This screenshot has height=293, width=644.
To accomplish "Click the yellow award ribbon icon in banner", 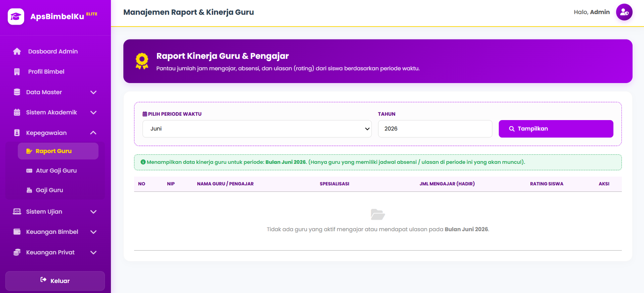I will pos(142,61).
